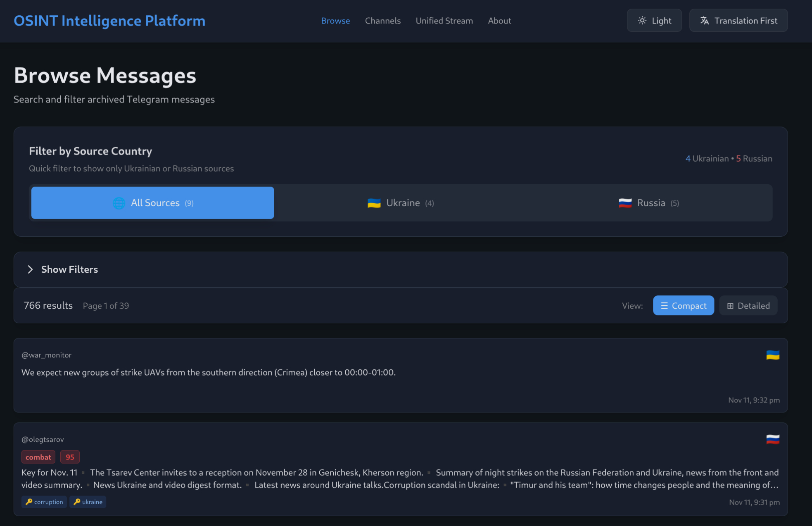Click the Detailed view grid icon
Screen dimensions: 812x526
[x=730, y=306]
